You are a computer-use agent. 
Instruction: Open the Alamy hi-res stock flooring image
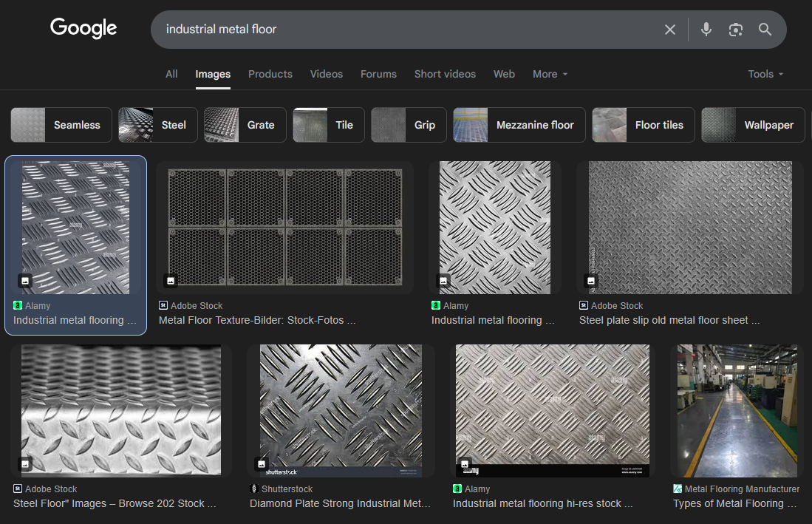click(553, 411)
